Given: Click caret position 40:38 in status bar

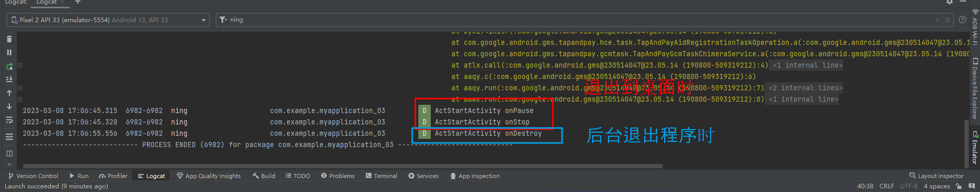Looking at the screenshot, I should pos(865,186).
